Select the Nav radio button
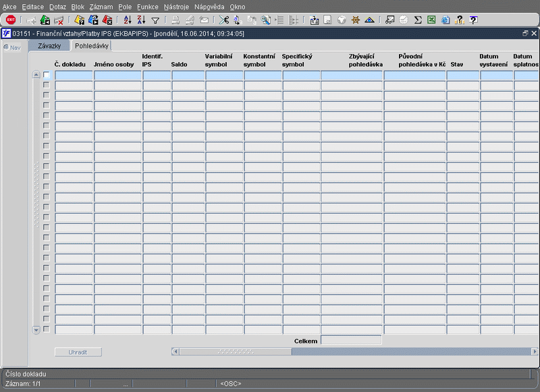Screen dimensions: 540x392 point(6,47)
